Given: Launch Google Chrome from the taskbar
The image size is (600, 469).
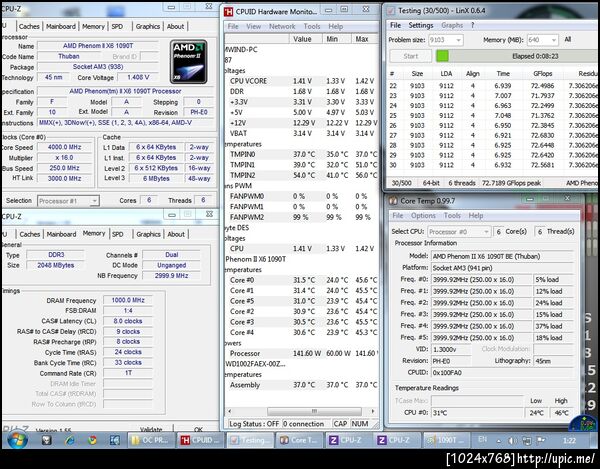Looking at the screenshot, I should [92, 440].
